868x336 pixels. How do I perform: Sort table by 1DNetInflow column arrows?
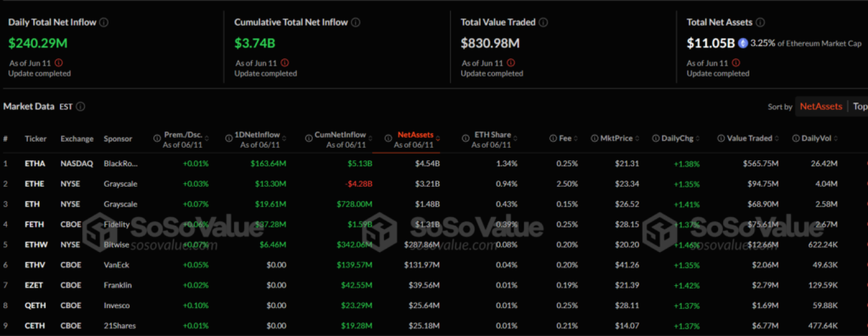284,136
